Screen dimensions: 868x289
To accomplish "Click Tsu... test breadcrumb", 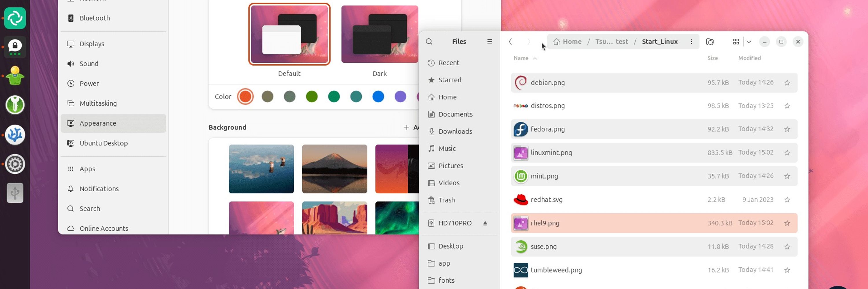I will tap(612, 42).
